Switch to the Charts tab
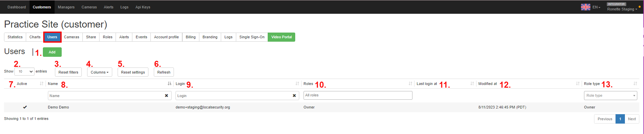Viewport: 644px width, 134px height. [x=35, y=37]
